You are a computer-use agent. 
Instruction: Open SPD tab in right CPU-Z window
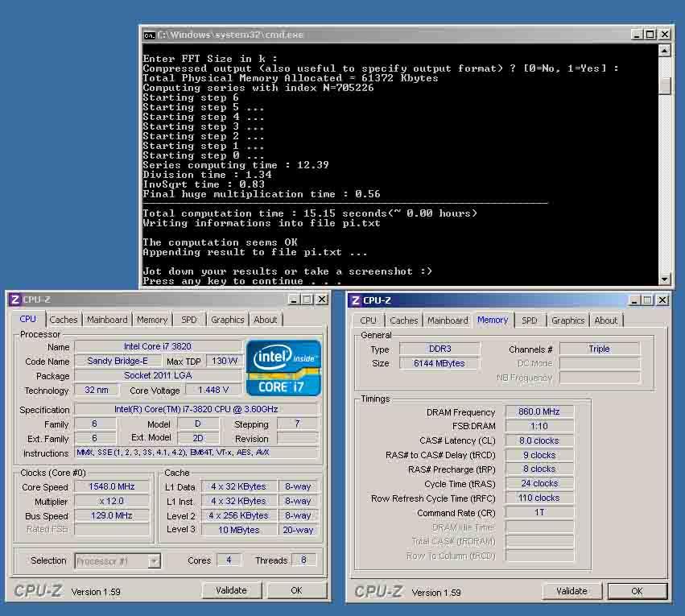529,320
